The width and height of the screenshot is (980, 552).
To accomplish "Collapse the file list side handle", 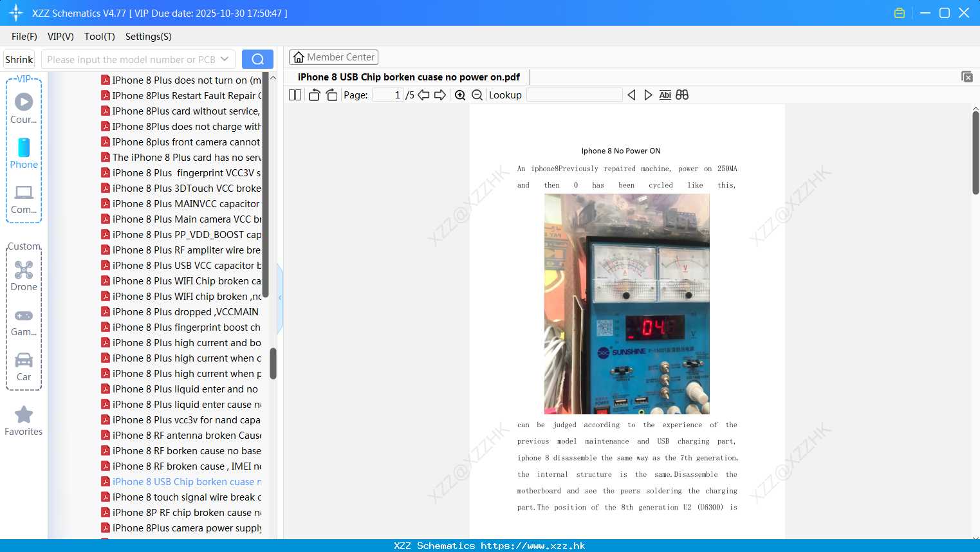I will [280, 298].
